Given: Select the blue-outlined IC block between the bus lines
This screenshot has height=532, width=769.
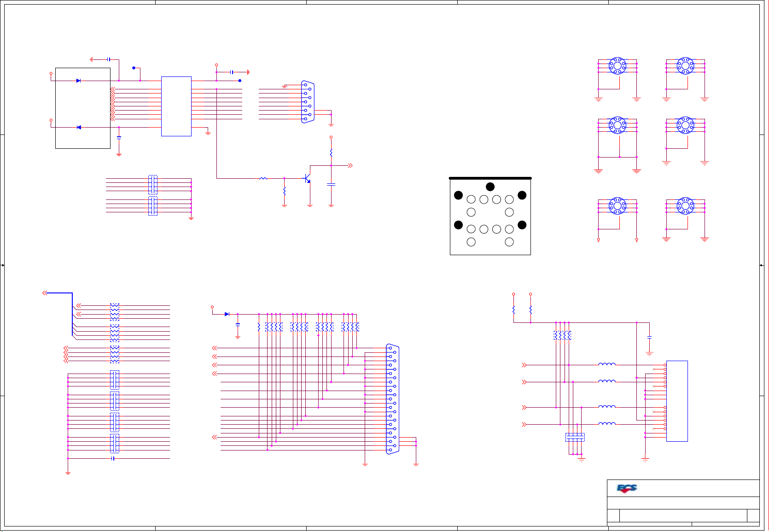Looking at the screenshot, I should [176, 106].
